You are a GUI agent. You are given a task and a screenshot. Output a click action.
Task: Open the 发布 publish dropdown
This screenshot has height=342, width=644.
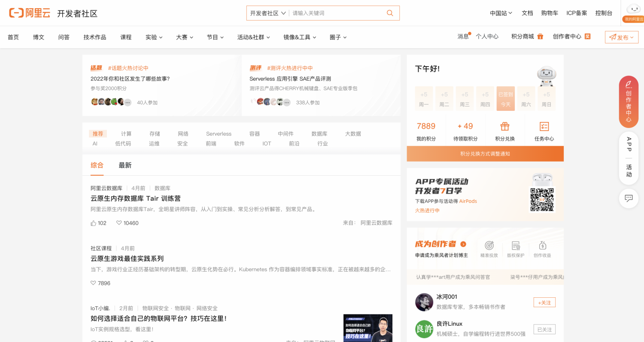click(x=621, y=37)
